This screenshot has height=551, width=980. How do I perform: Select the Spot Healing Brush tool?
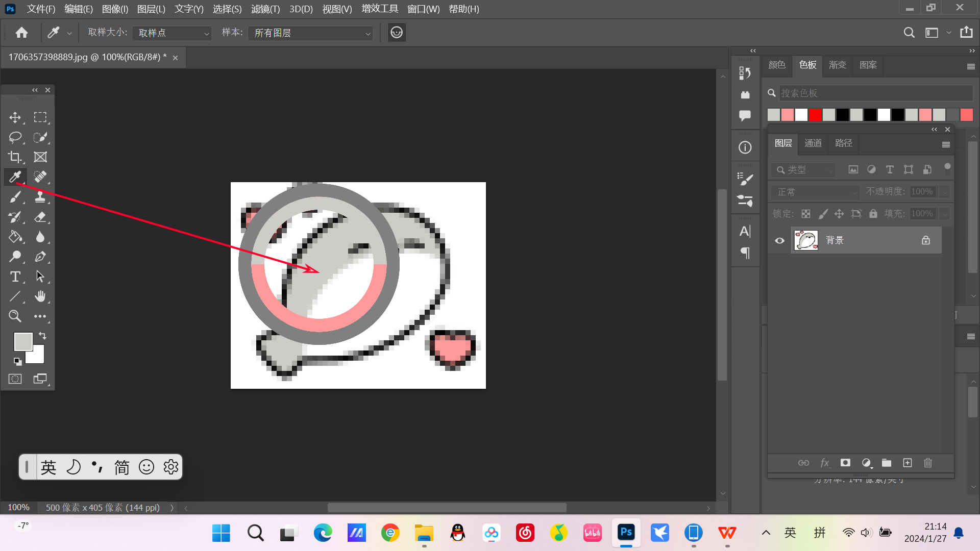pyautogui.click(x=40, y=177)
